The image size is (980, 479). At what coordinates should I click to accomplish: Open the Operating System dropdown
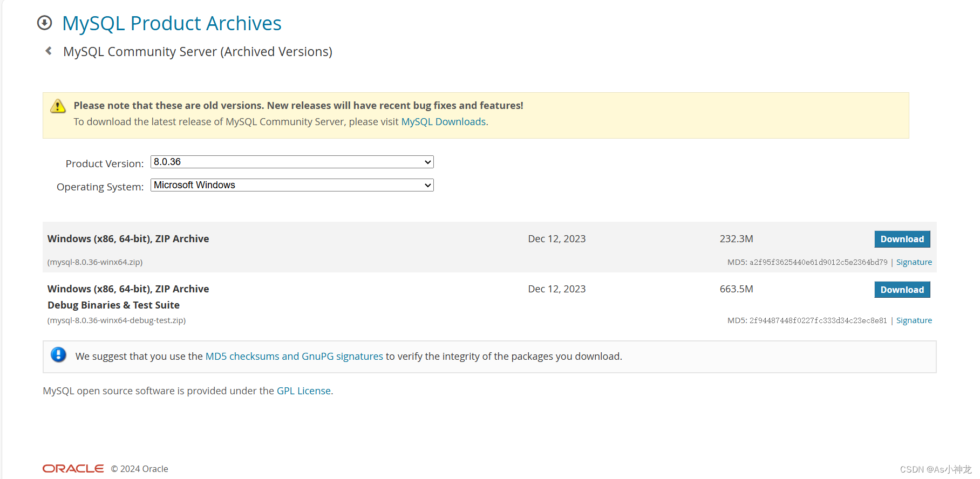tap(292, 185)
